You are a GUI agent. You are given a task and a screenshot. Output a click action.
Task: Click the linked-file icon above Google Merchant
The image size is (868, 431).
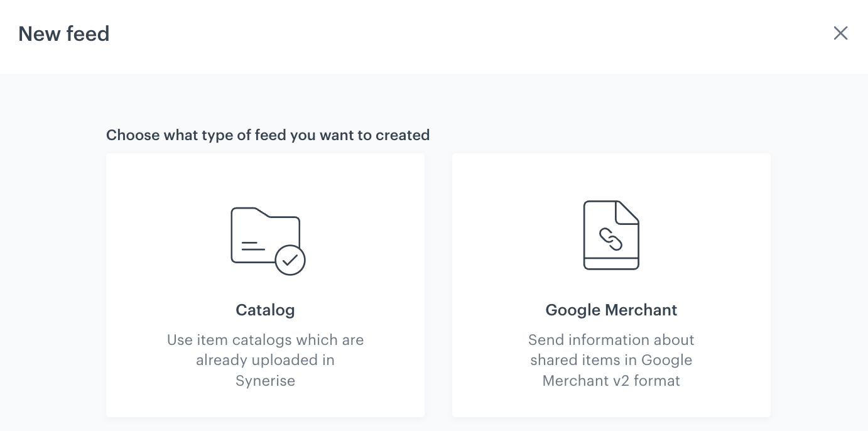pyautogui.click(x=611, y=234)
